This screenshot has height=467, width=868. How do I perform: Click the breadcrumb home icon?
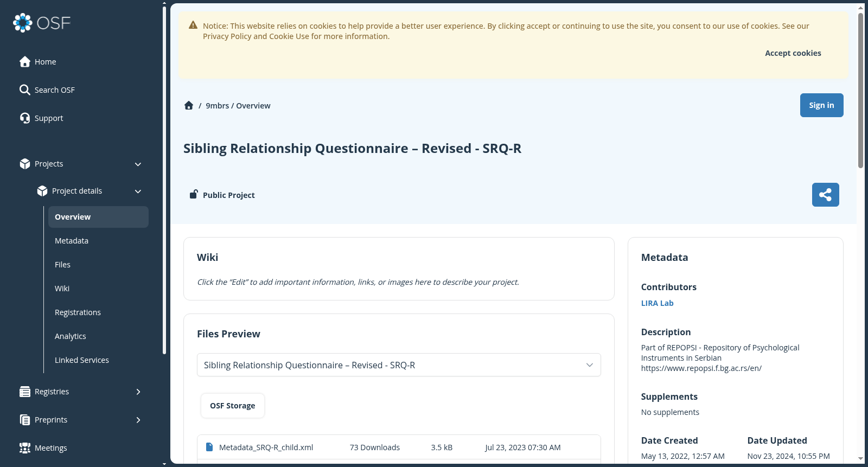[x=189, y=105]
